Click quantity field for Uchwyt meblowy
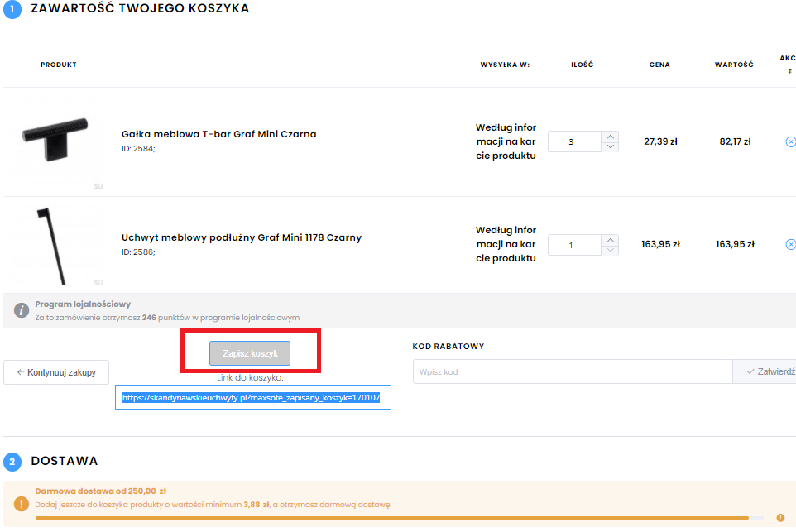This screenshot has height=532, width=796. pyautogui.click(x=575, y=245)
